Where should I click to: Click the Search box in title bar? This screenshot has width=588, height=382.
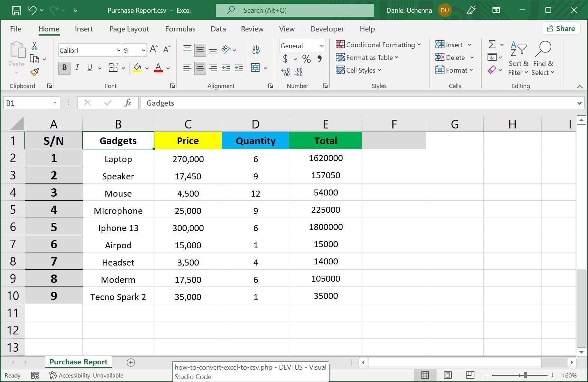[295, 10]
